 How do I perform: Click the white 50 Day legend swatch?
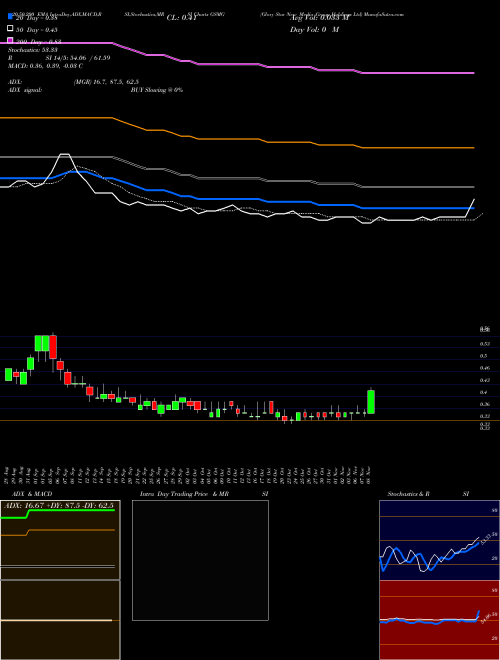(x=11, y=29)
